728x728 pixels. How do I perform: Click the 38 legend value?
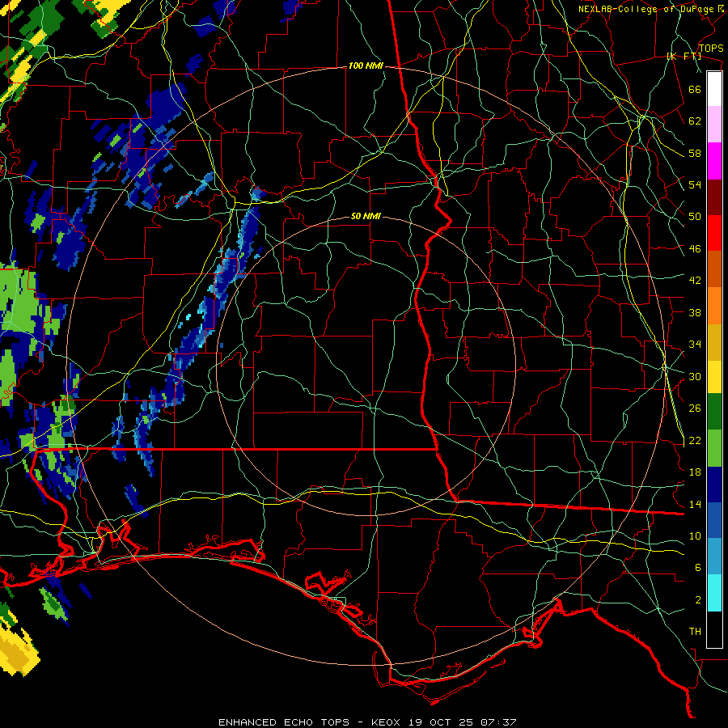click(695, 312)
